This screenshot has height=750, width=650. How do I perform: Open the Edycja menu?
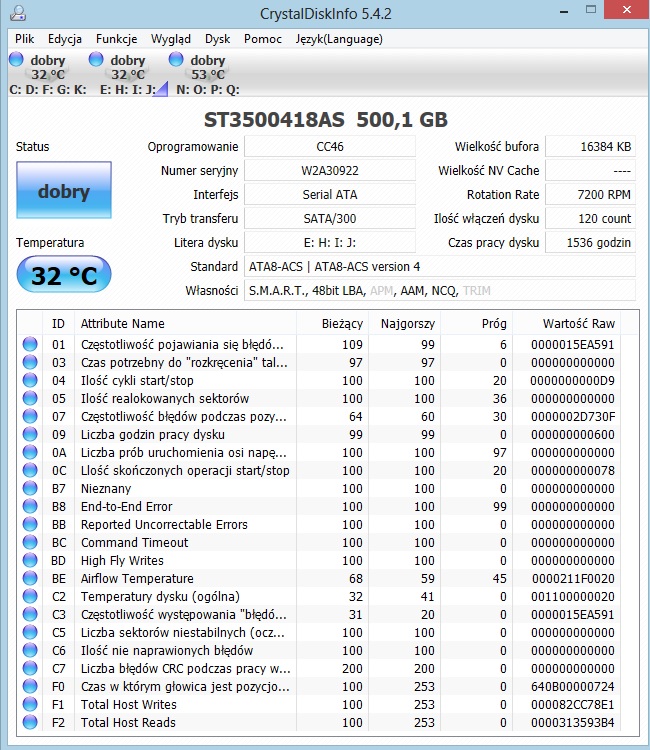tap(65, 39)
